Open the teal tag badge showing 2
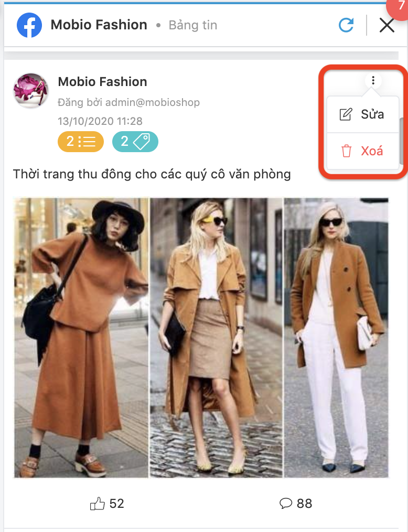 tap(135, 142)
